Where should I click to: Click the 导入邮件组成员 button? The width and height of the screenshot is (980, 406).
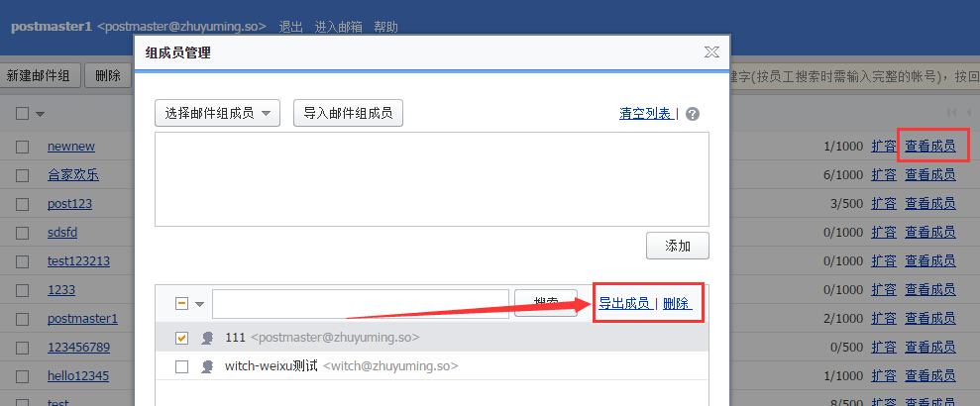coord(348,113)
